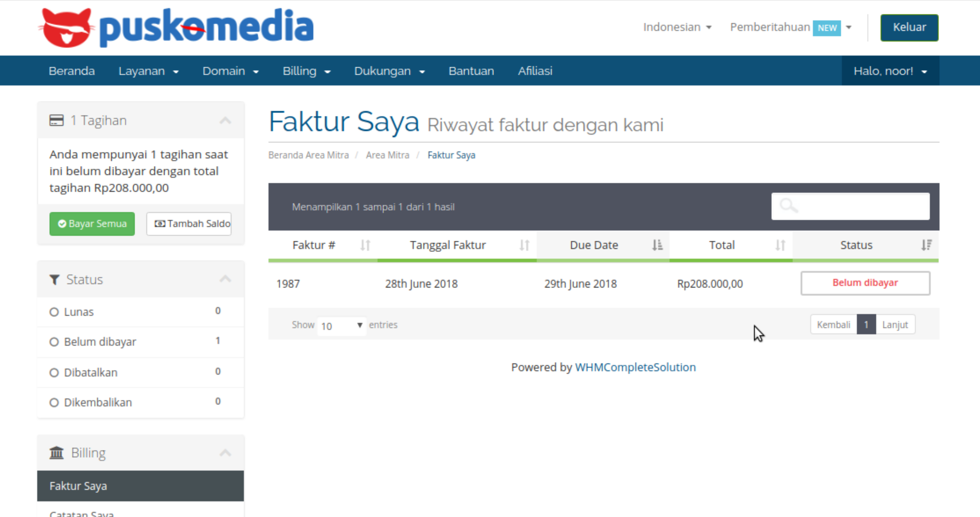Go to Beranda in the navbar
Image resolution: width=980 pixels, height=517 pixels.
(71, 71)
